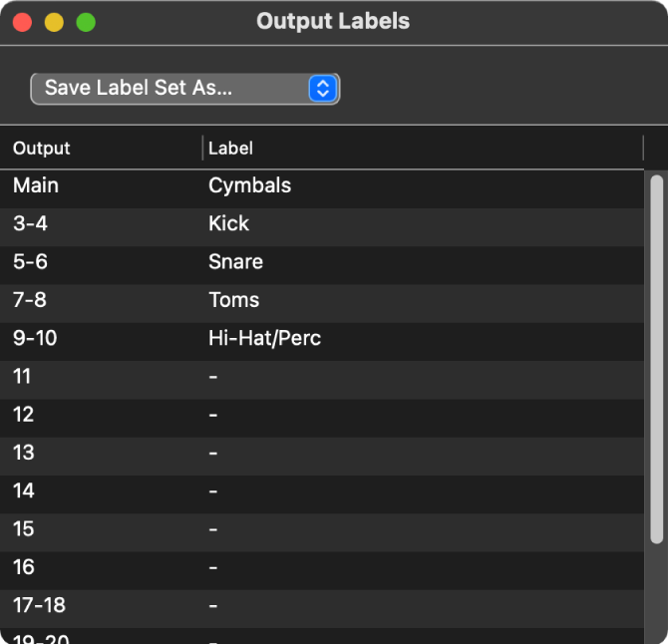Edit the Hi-Hat/Perc label
Image resolution: width=668 pixels, height=644 pixels.
click(x=264, y=338)
